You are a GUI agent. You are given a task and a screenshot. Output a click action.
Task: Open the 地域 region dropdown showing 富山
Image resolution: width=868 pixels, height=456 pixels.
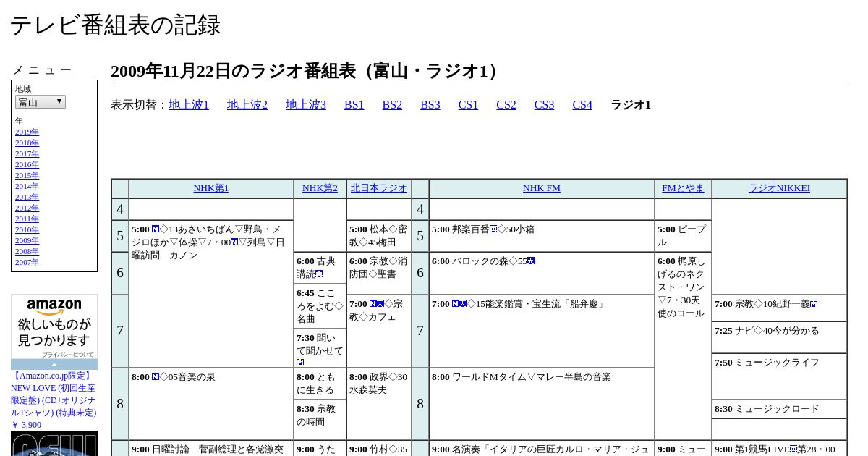(x=41, y=102)
